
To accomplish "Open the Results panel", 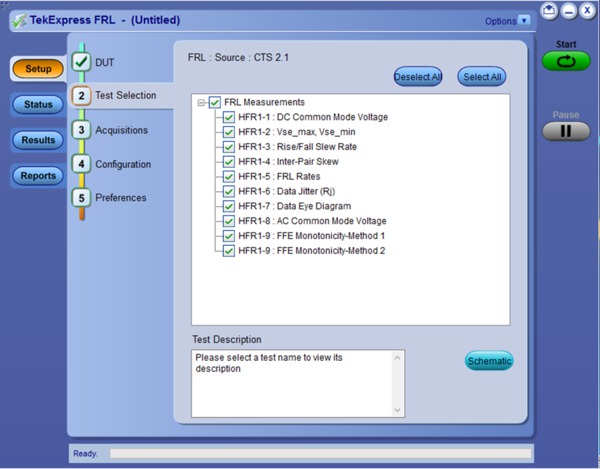I will pos(38,140).
